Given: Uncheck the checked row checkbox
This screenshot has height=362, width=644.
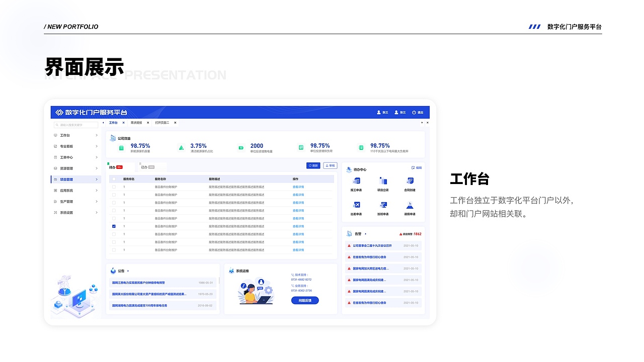Looking at the screenshot, I should (114, 226).
